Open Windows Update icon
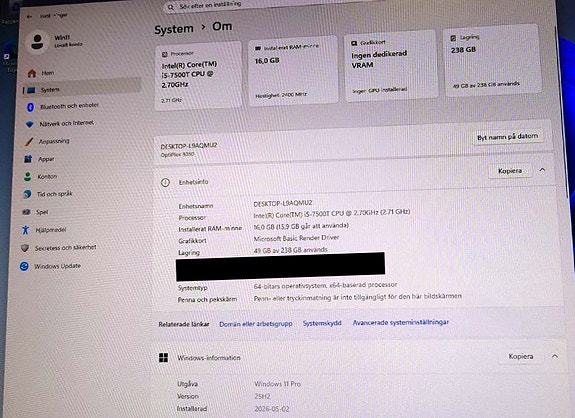575x418 pixels. click(x=24, y=266)
